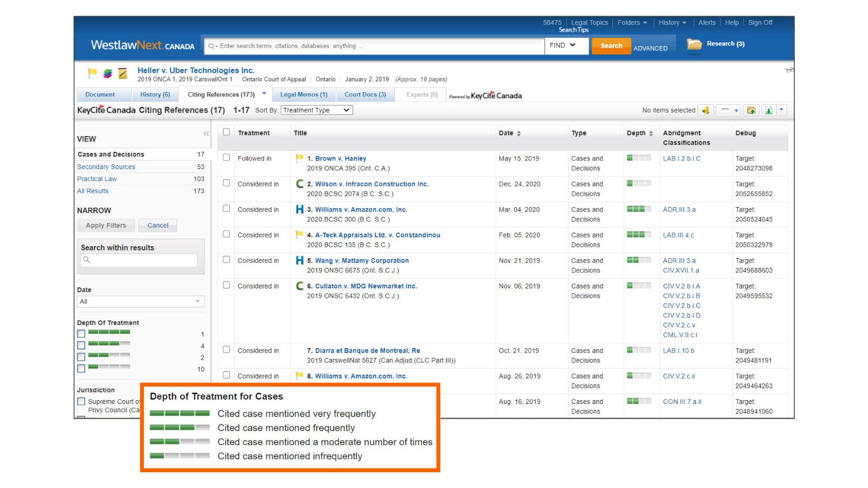Viewport: 868px width, 488px height.
Task: Check the three-bar depth of treatment filter
Action: click(x=81, y=345)
